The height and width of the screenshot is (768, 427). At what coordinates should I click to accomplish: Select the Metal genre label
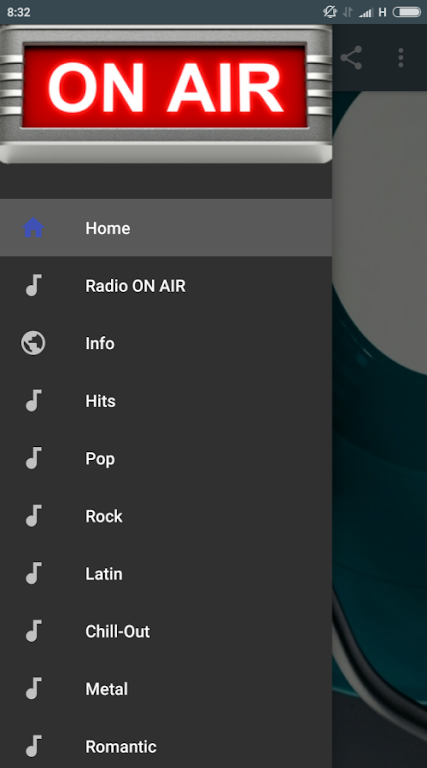(106, 689)
